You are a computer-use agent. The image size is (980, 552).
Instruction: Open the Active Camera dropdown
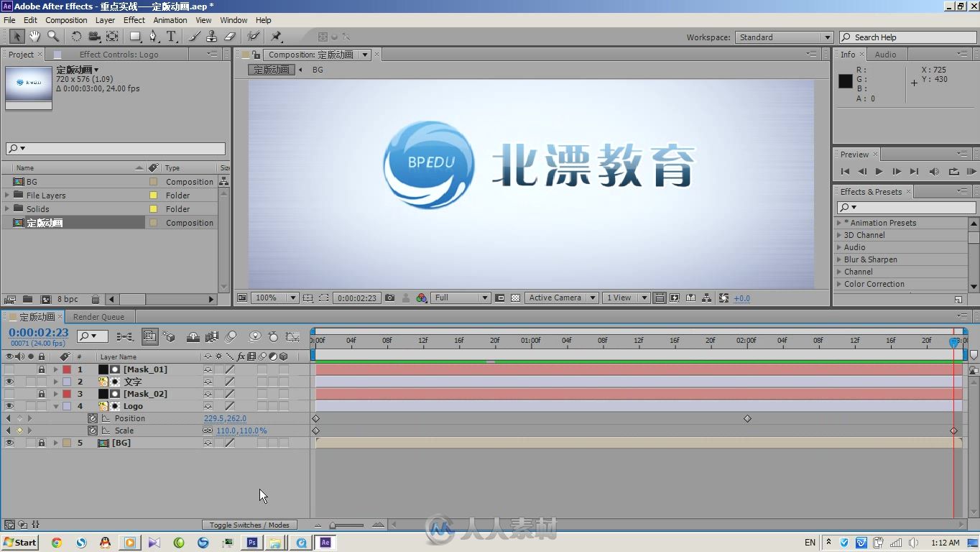tap(560, 298)
